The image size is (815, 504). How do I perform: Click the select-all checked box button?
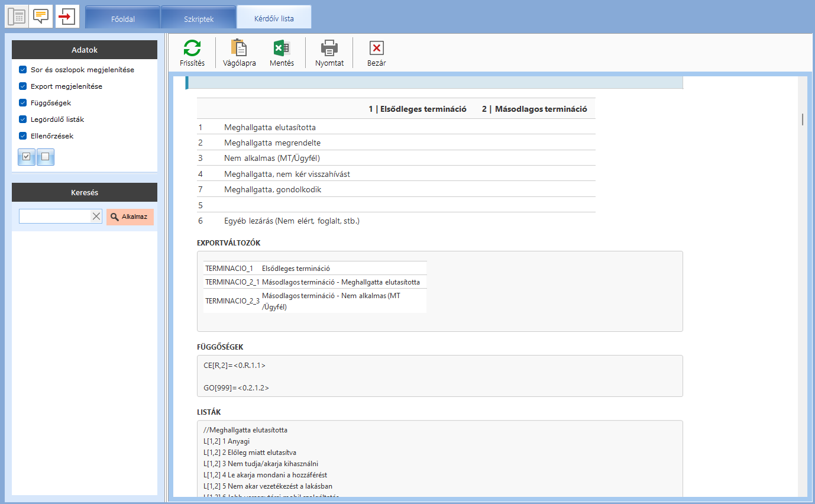coord(27,157)
